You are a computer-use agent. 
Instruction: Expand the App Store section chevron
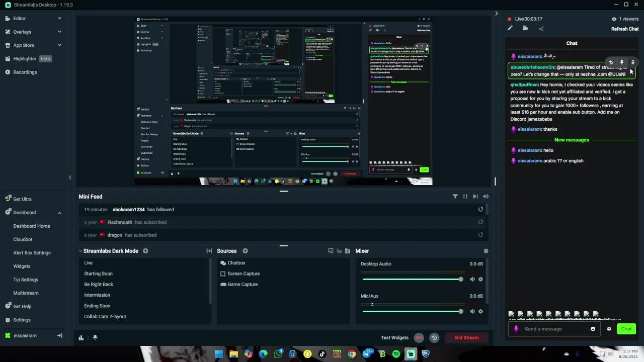coord(59,45)
